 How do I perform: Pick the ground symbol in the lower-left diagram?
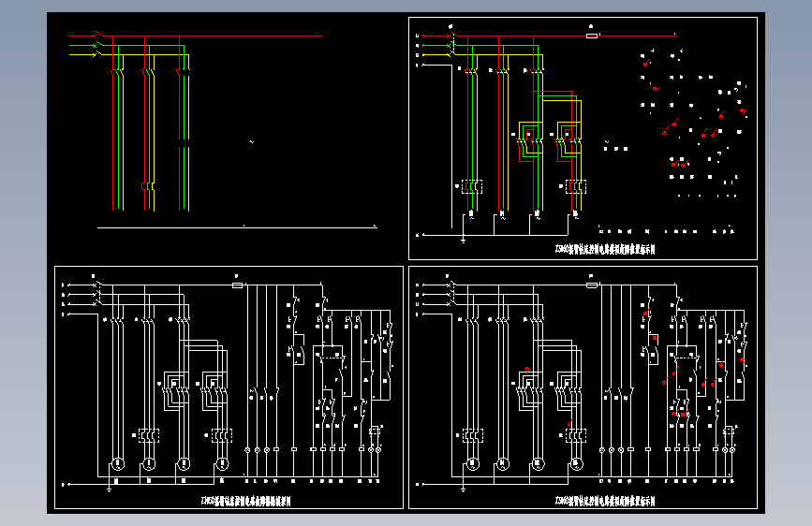coord(110,489)
